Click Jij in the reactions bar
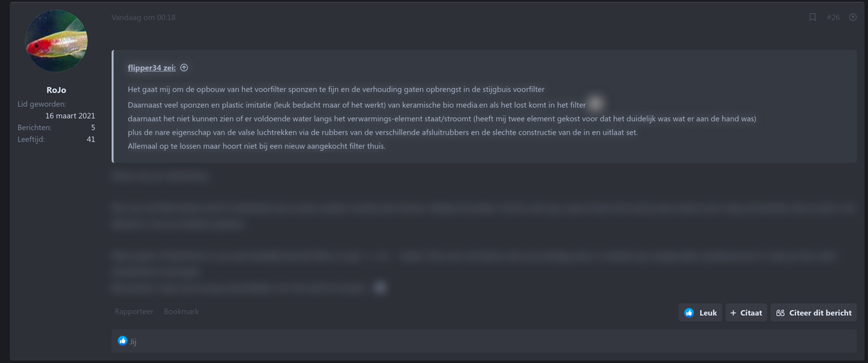This screenshot has height=363, width=868. [133, 341]
